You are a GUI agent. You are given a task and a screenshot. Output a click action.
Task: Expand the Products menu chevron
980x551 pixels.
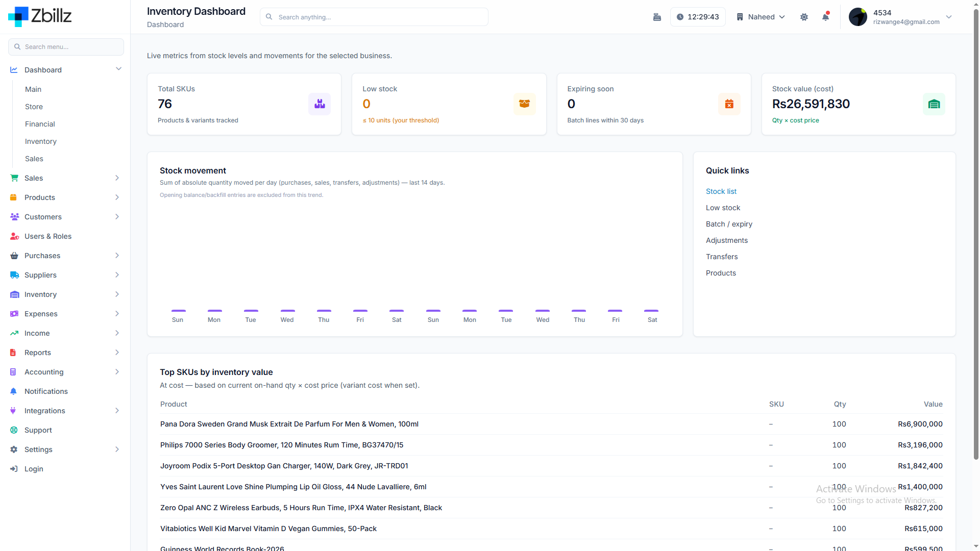click(x=117, y=197)
